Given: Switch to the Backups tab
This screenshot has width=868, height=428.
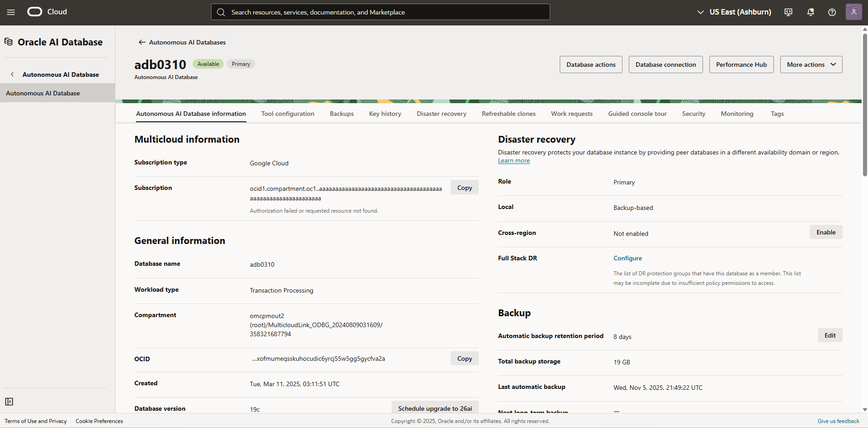Looking at the screenshot, I should (x=341, y=114).
